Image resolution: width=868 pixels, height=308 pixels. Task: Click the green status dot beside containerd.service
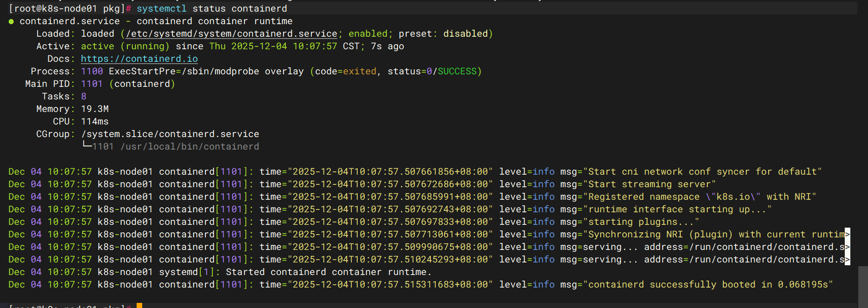(x=11, y=21)
